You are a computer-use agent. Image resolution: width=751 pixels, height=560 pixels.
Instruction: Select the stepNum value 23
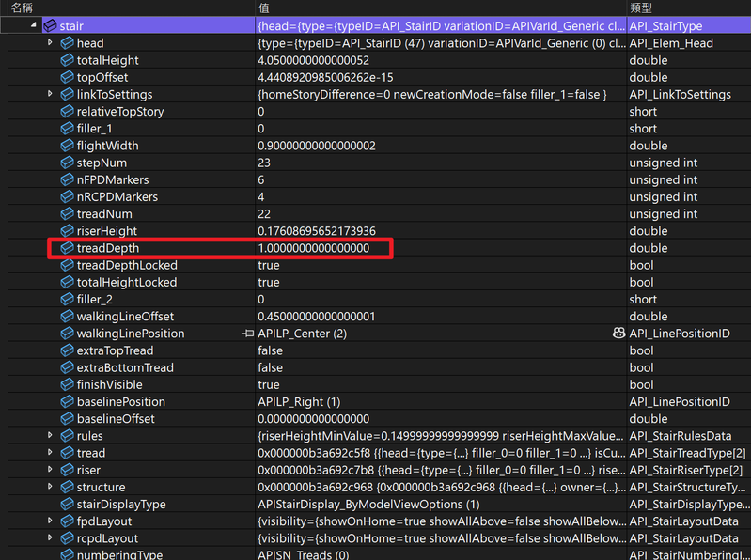pyautogui.click(x=264, y=163)
